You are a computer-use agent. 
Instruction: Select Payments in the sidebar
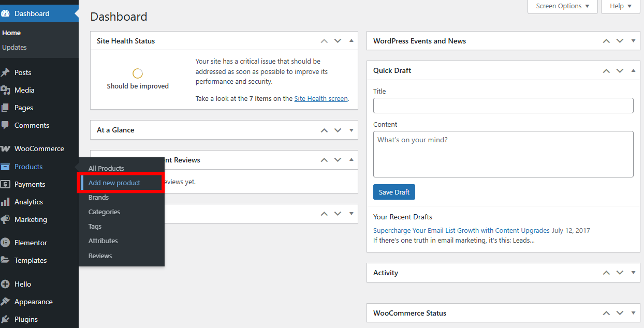pyautogui.click(x=30, y=184)
